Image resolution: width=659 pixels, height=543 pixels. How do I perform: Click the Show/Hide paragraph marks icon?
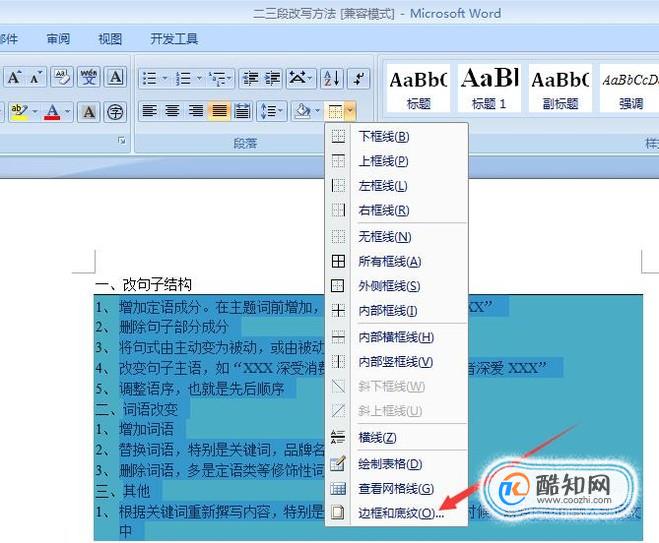coord(358,78)
